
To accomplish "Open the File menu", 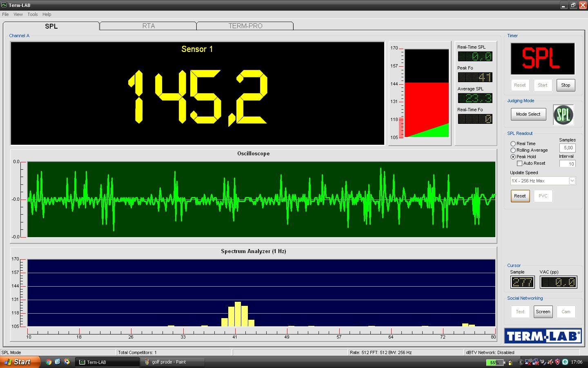I will 5,14.
